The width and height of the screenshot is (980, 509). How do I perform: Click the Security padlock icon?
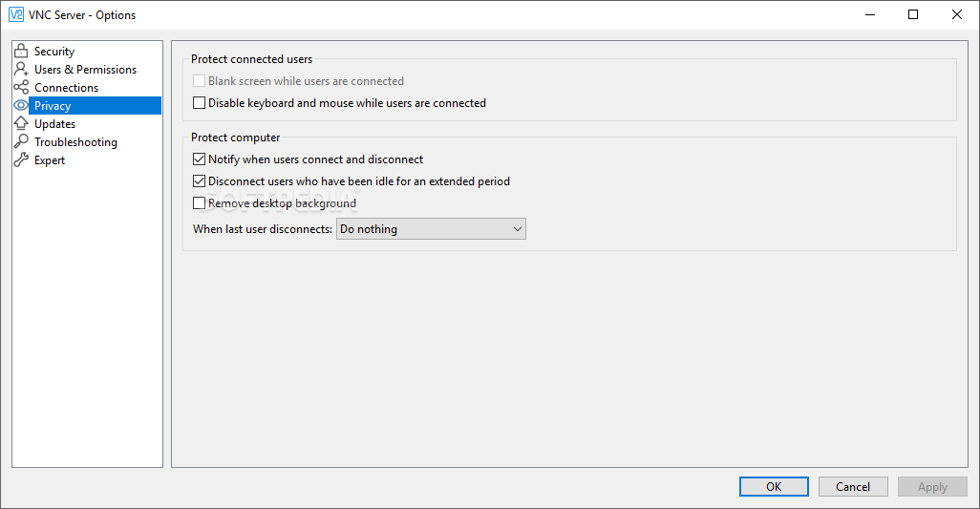click(21, 51)
